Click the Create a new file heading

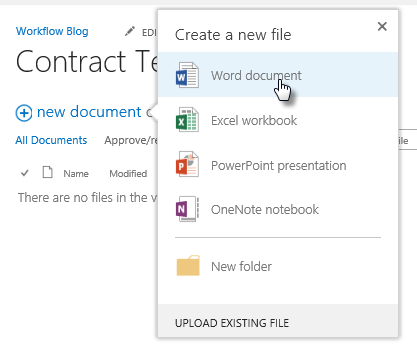click(233, 35)
